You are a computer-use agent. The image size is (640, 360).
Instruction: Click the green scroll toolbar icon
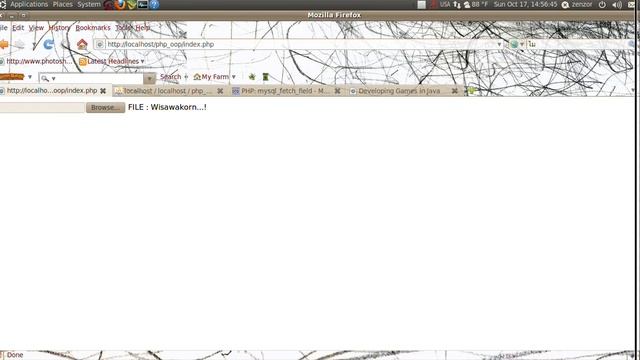[x=265, y=77]
